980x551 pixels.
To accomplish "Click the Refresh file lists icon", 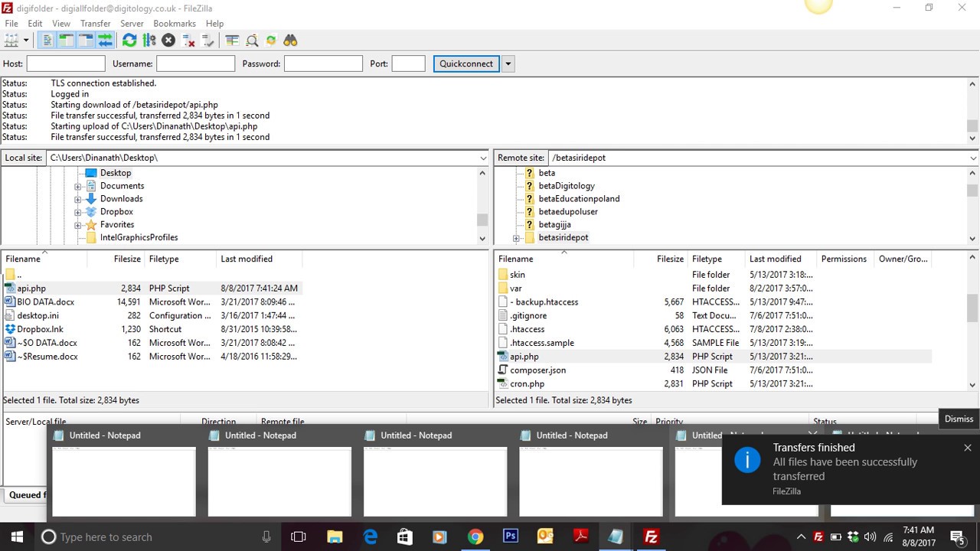I will pos(129,41).
